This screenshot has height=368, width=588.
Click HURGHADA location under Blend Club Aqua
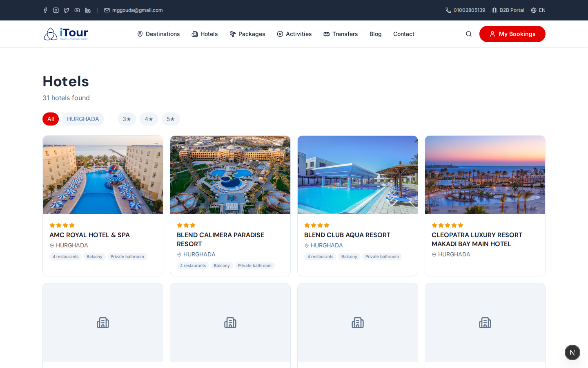point(324,245)
